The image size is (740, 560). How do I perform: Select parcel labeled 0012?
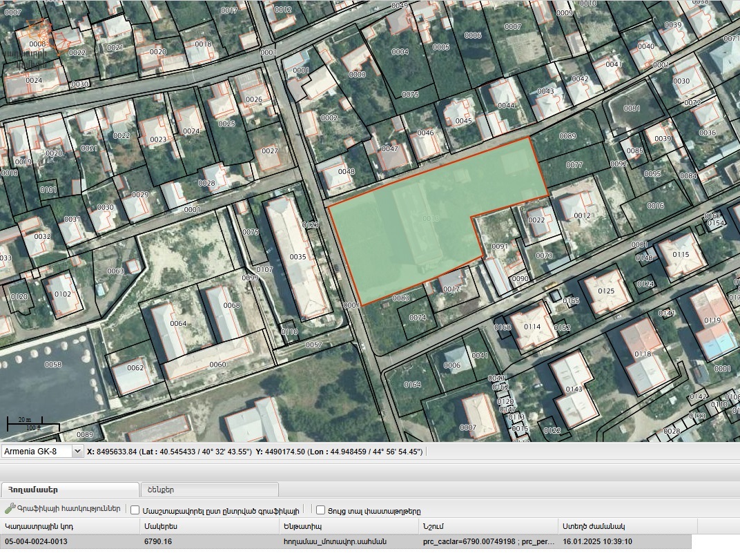click(x=582, y=216)
